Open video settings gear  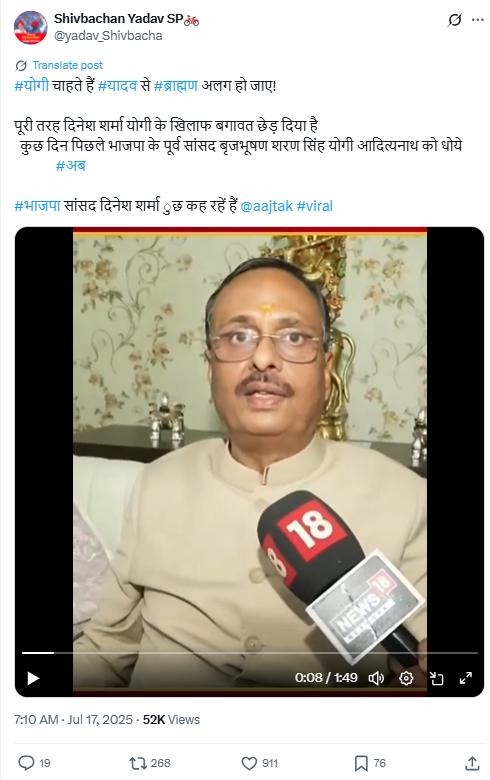click(x=406, y=678)
